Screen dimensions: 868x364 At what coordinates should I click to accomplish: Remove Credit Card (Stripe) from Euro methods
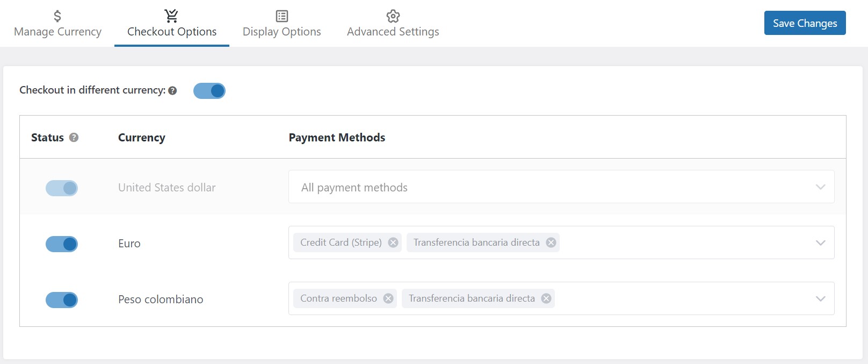coord(393,242)
